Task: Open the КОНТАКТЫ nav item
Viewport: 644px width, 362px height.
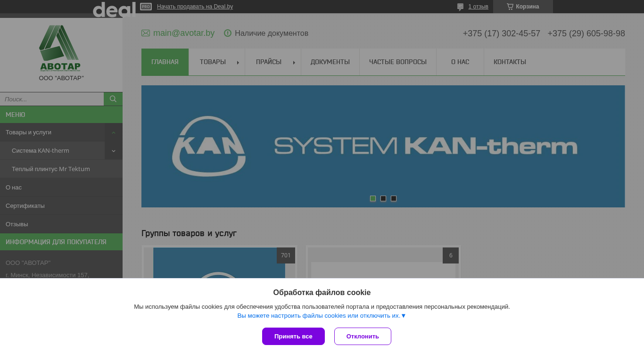Action: (x=510, y=62)
